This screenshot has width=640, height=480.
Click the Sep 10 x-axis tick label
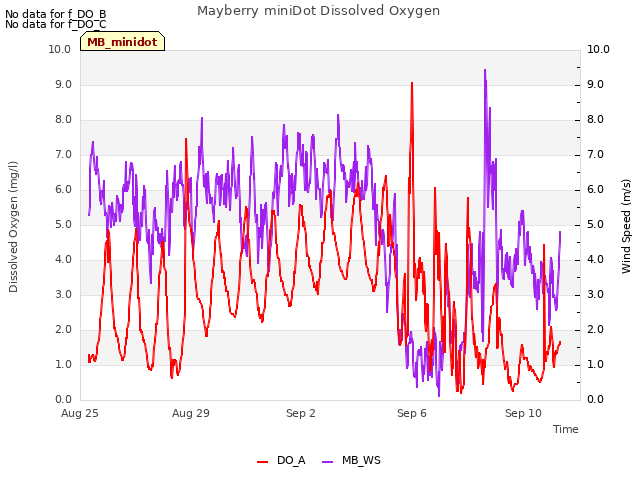[x=523, y=413]
